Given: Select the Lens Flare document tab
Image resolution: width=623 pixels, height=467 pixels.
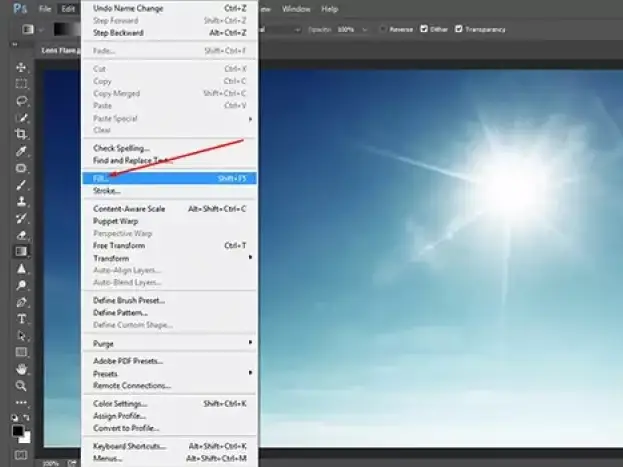Looking at the screenshot, I should (x=60, y=50).
